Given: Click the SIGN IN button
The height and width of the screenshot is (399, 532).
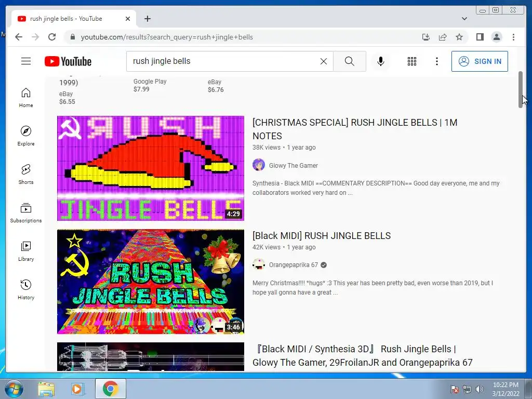Looking at the screenshot, I should tap(480, 61).
